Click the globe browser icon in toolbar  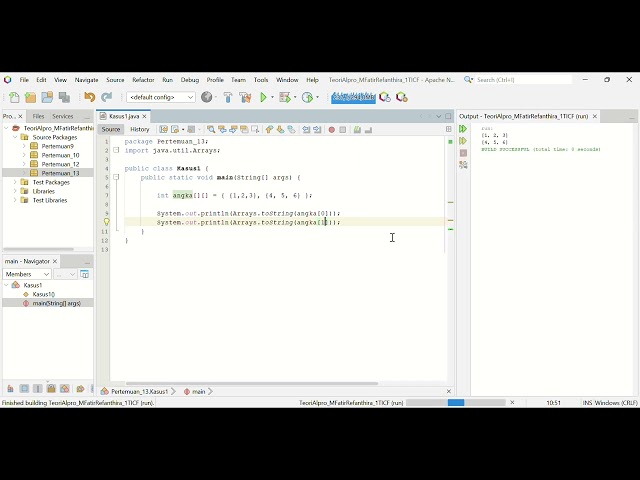pos(207,97)
